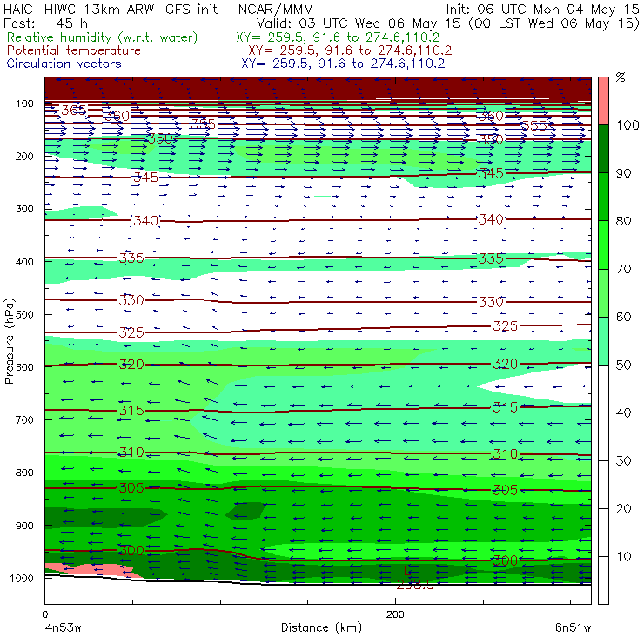This screenshot has width=644, height=644.
Task: Click the colorbar label '50'
Action: pyautogui.click(x=624, y=365)
